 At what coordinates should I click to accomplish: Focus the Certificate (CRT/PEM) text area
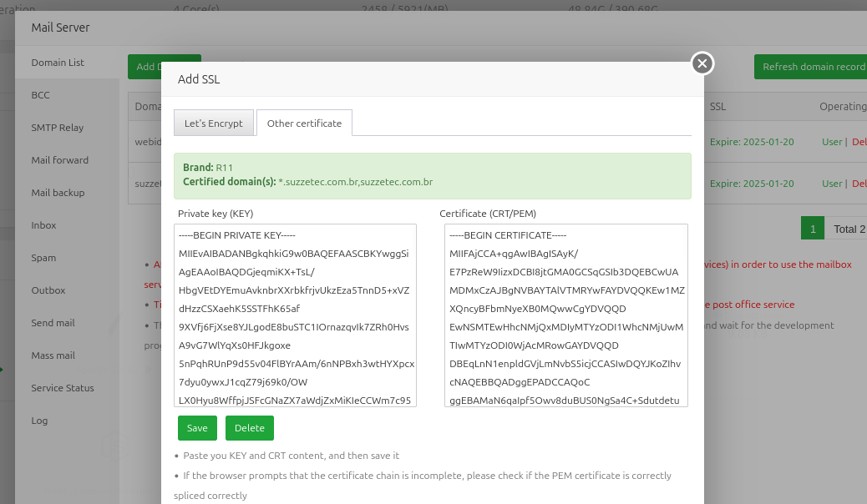click(x=565, y=315)
